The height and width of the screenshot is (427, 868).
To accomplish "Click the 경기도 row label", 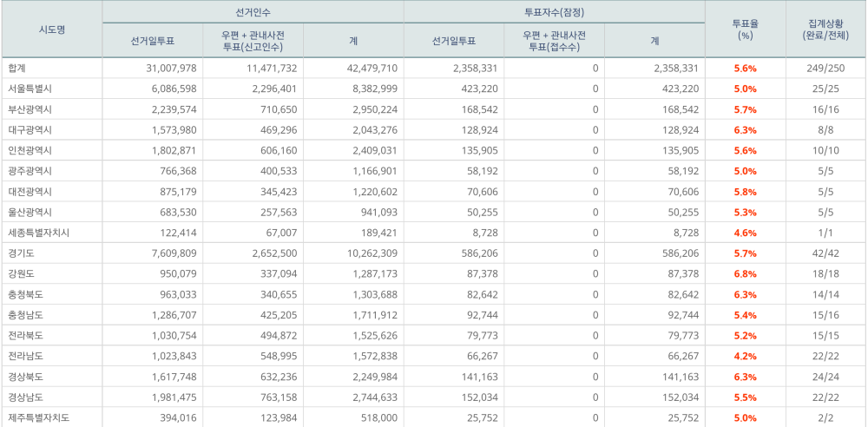I will (x=21, y=253).
